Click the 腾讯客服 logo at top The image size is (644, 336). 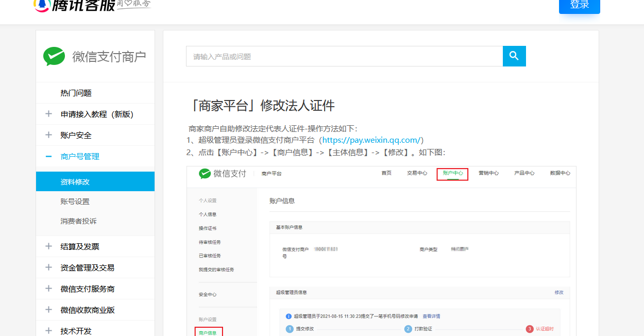click(92, 5)
